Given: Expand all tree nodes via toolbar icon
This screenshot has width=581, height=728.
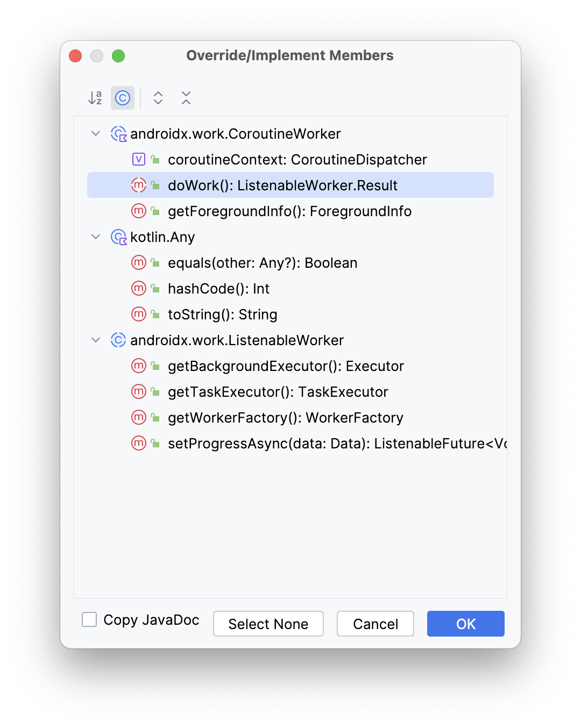Looking at the screenshot, I should [x=158, y=97].
